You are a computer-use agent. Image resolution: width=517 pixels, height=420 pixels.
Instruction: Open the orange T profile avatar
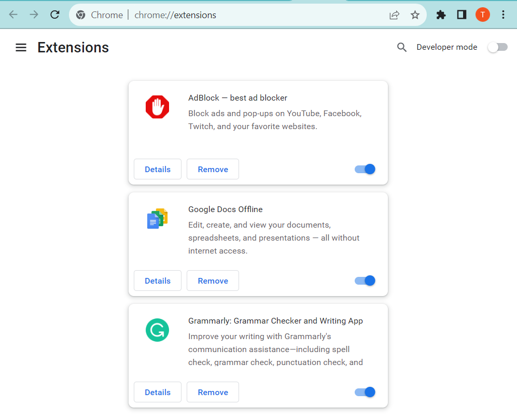(482, 15)
